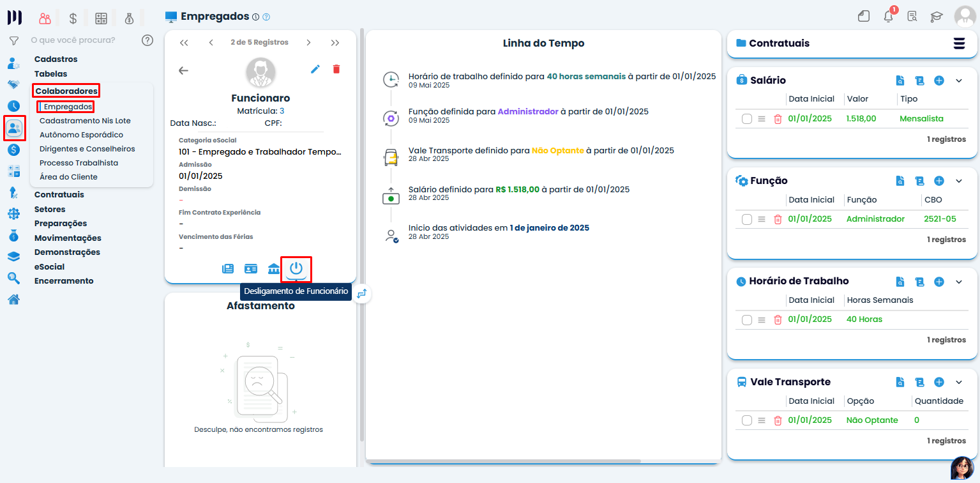This screenshot has height=483, width=980.
Task: Expand the Cadastros menu section
Action: click(56, 59)
